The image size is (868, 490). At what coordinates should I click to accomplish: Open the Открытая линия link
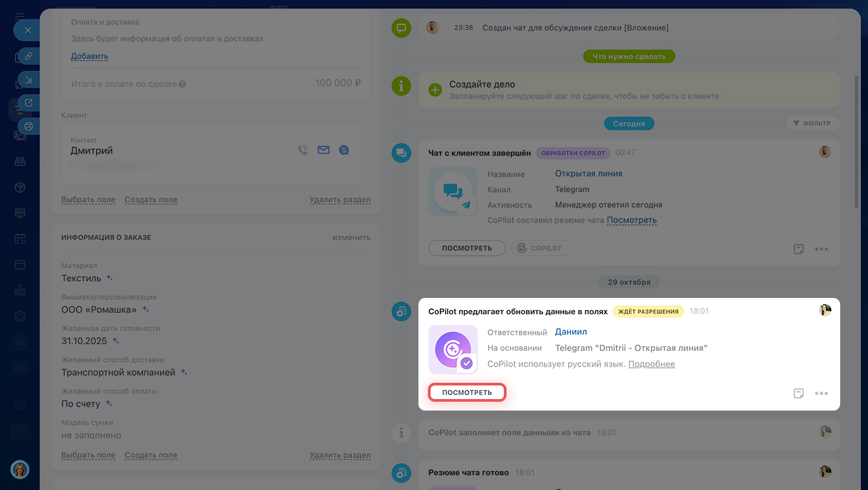coord(588,174)
